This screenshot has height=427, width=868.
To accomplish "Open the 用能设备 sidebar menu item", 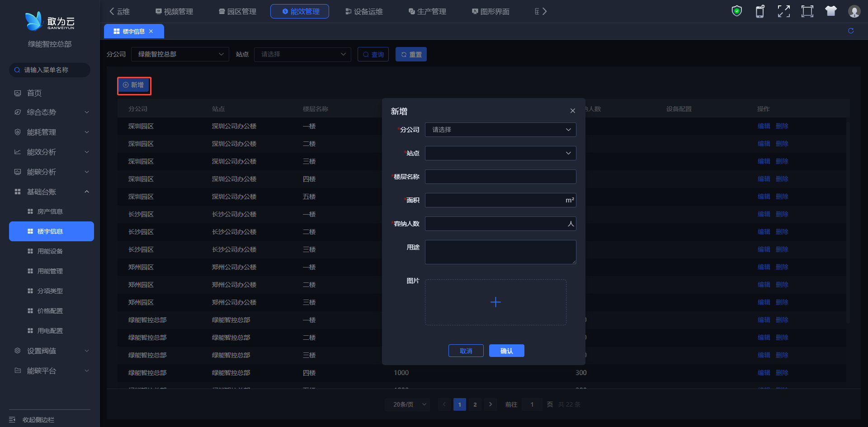I will (50, 251).
